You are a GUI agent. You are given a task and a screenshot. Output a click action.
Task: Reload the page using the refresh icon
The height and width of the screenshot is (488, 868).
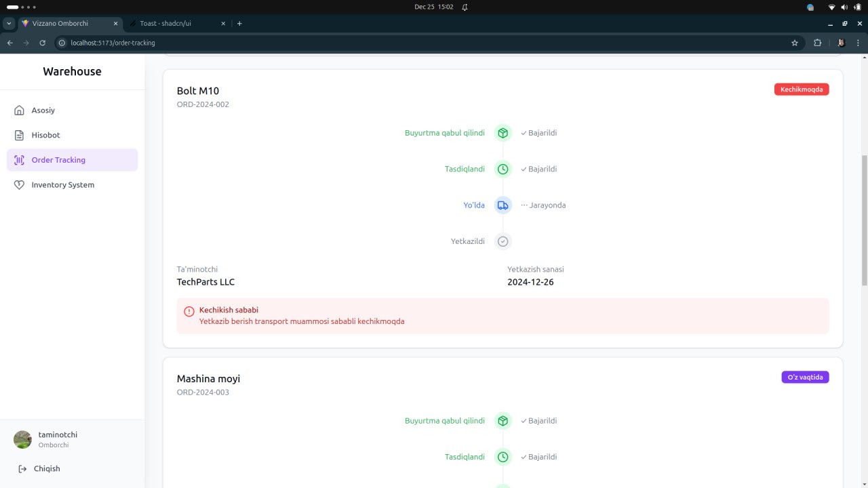pos(43,43)
